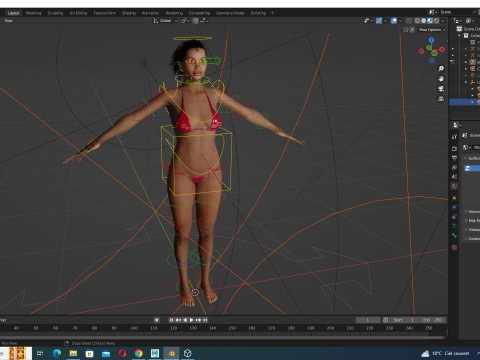The width and height of the screenshot is (480, 360).
Task: Open the UV Editing workspace tab
Action: click(78, 13)
